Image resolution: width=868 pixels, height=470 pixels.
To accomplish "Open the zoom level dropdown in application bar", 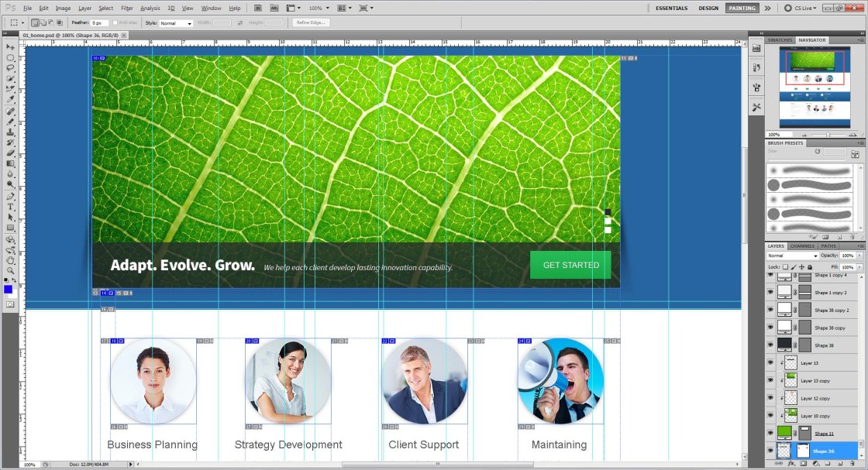I will coord(318,8).
